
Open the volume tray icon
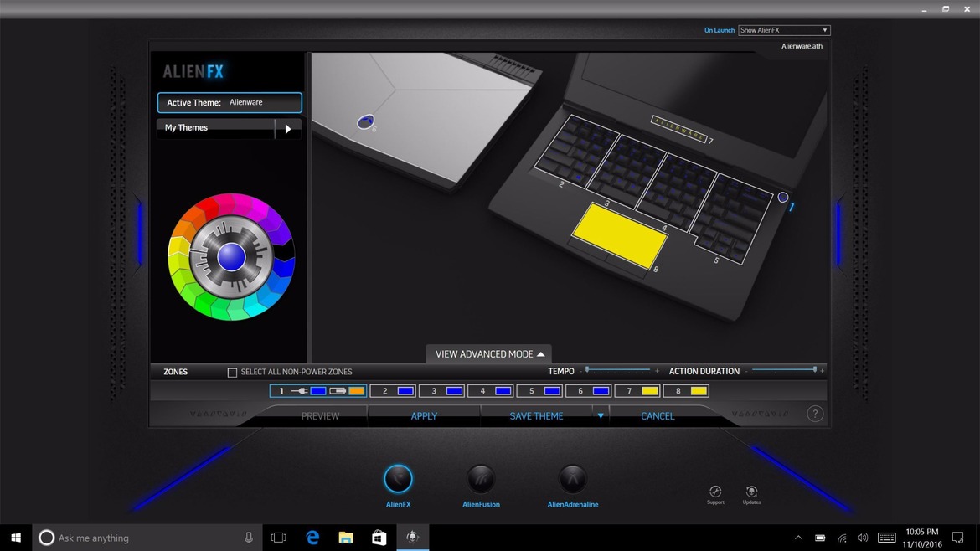point(863,538)
